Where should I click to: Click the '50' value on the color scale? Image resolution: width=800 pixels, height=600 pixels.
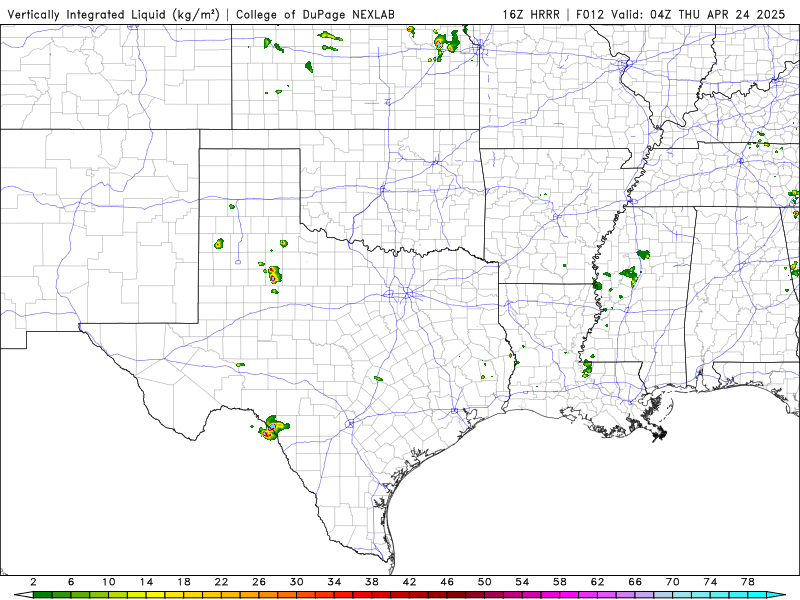(485, 582)
